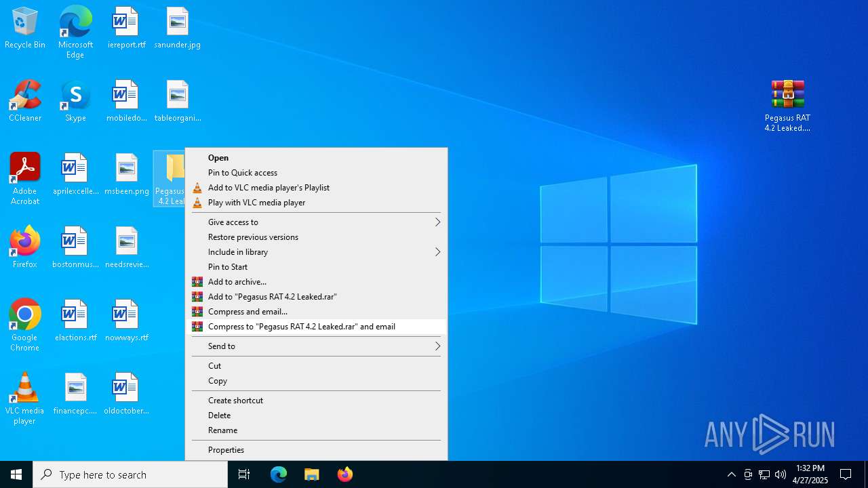Select the mobiledo... Word document icon

pyautogui.click(x=126, y=102)
